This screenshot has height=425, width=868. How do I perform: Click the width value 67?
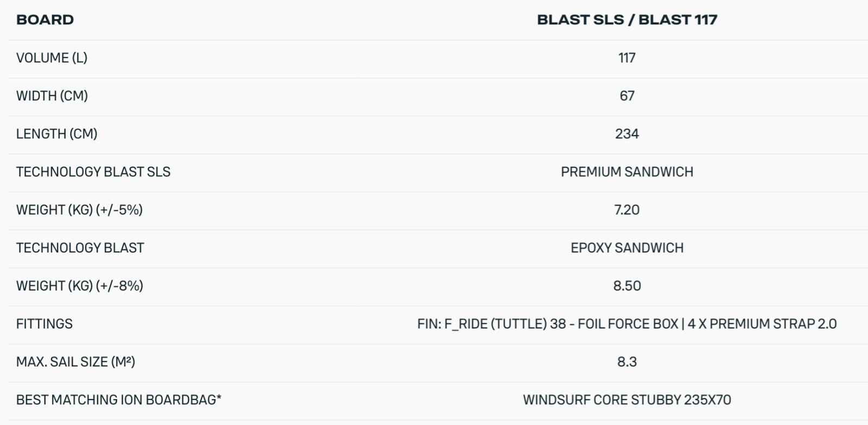pos(627,96)
